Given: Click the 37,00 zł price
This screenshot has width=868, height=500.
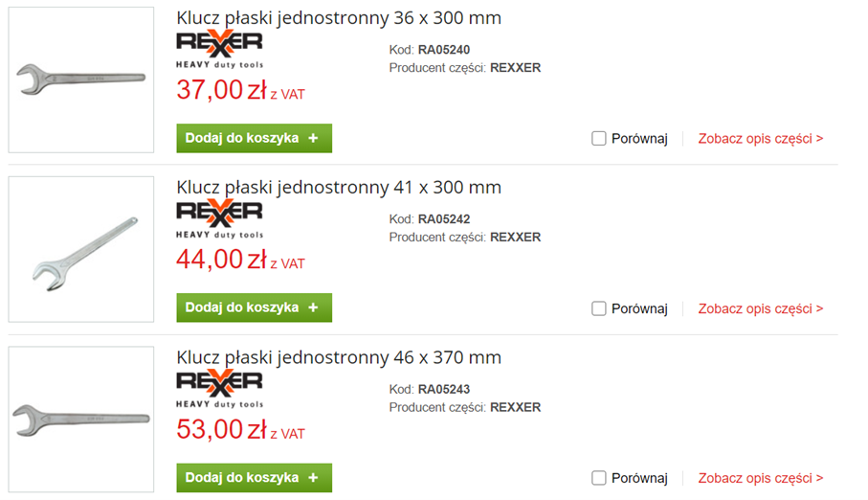Looking at the screenshot, I should 221,91.
